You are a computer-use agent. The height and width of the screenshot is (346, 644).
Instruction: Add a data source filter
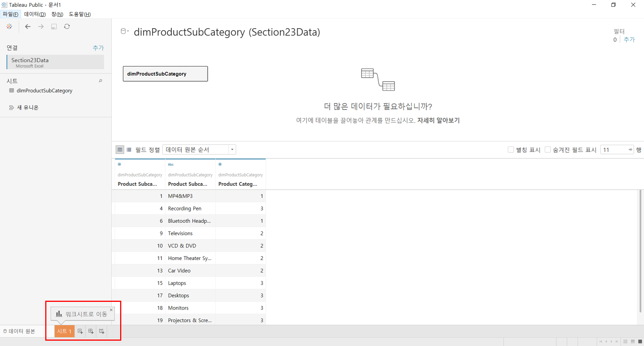click(x=629, y=40)
